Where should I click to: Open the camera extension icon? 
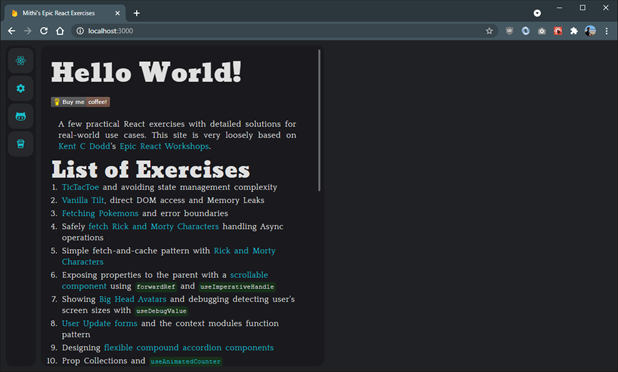542,31
